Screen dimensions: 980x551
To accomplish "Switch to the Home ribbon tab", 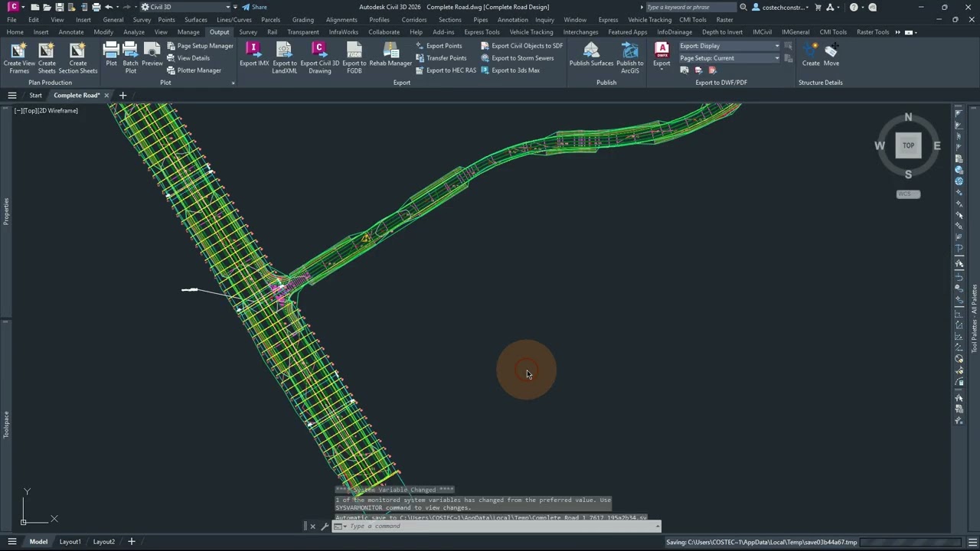I will pyautogui.click(x=15, y=32).
